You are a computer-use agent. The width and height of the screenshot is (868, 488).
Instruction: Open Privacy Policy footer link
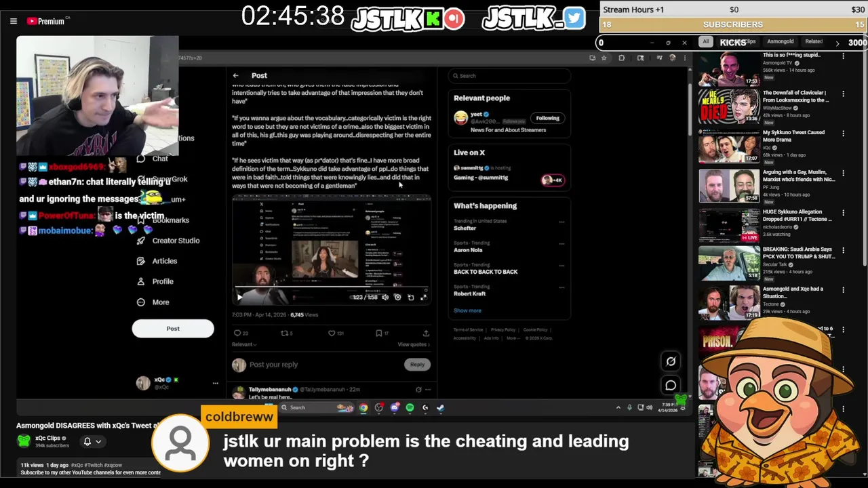point(503,330)
